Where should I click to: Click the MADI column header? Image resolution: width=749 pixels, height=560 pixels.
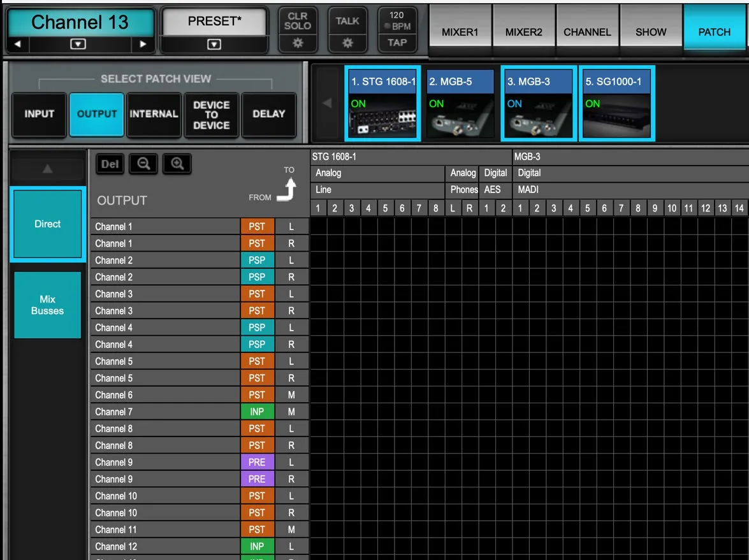click(x=630, y=189)
